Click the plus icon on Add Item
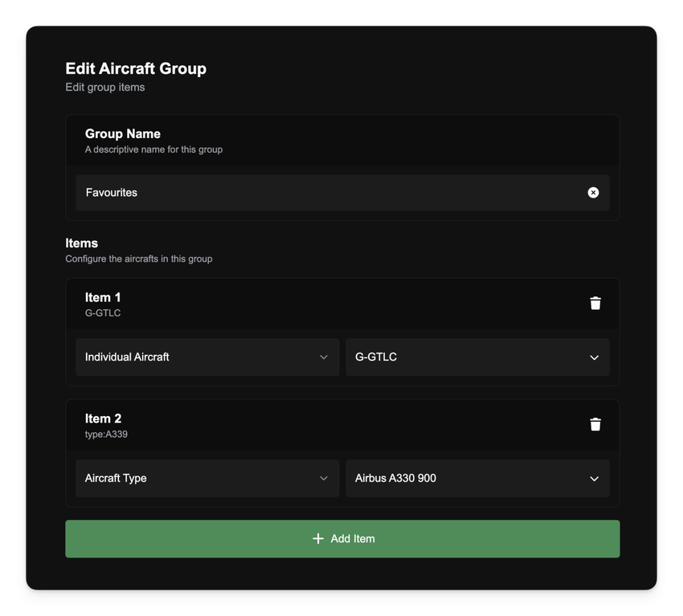Viewport: 683px width, 616px height. point(318,539)
